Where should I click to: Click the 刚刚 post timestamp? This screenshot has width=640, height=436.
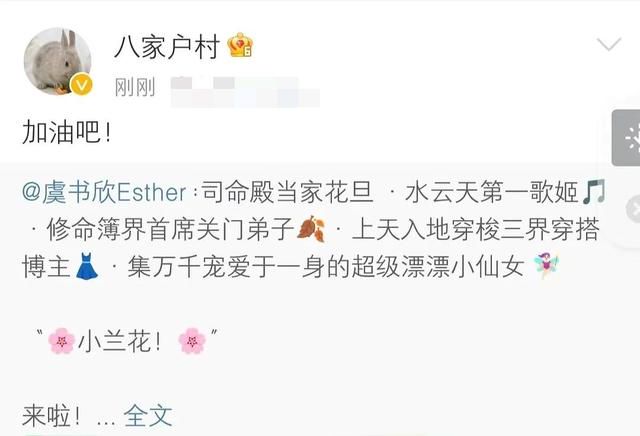(x=135, y=87)
